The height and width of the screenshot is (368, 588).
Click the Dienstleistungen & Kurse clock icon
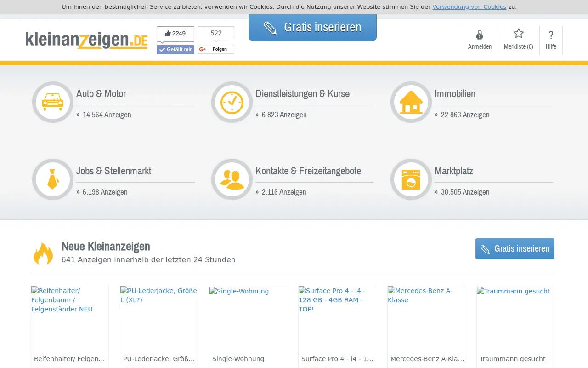coord(232,102)
